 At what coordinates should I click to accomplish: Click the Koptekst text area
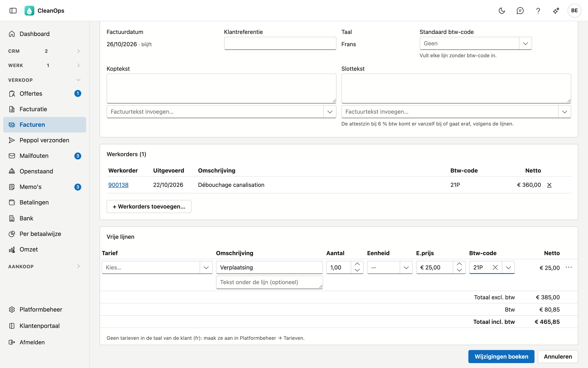point(221,89)
